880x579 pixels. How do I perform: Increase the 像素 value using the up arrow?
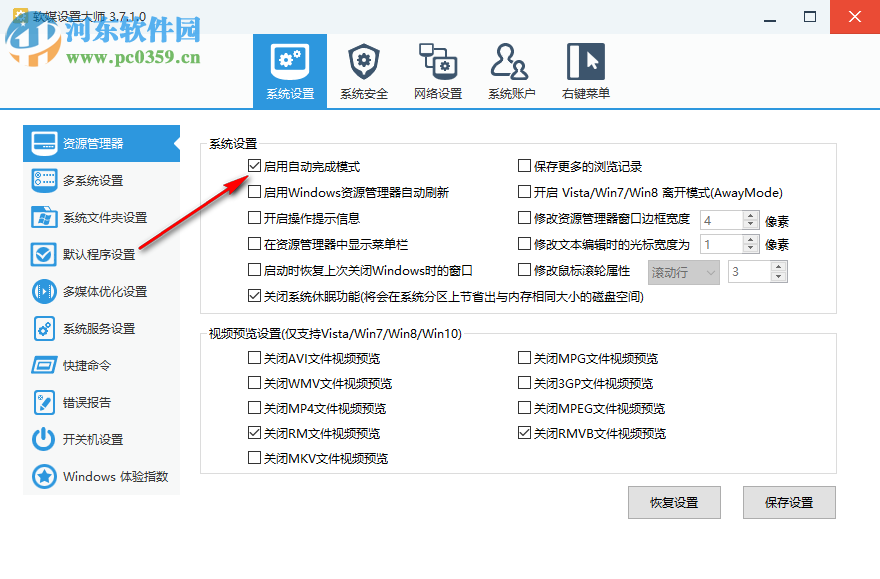750,213
